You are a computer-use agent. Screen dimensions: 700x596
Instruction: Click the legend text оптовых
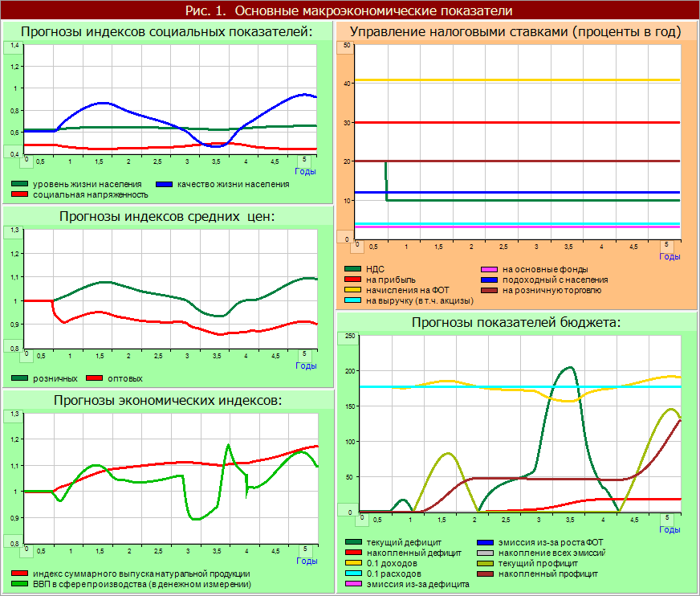pos(125,378)
